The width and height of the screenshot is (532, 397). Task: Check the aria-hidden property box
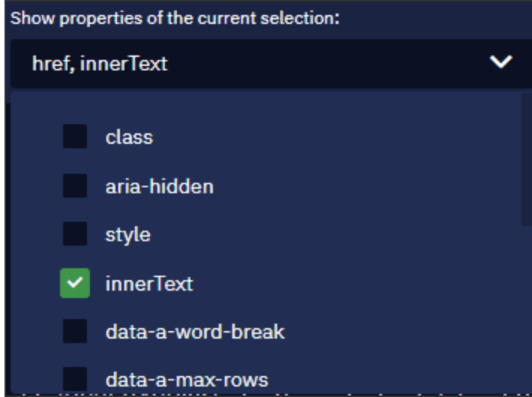coord(75,186)
